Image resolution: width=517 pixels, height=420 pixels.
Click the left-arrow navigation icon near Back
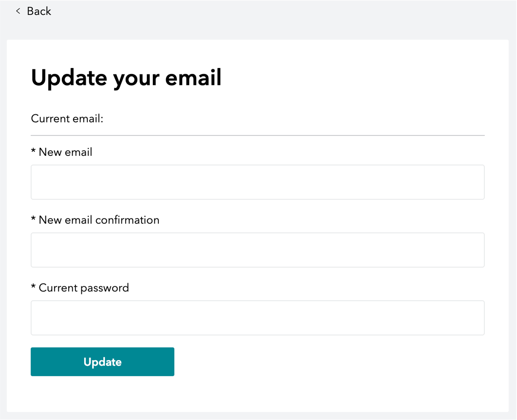18,11
